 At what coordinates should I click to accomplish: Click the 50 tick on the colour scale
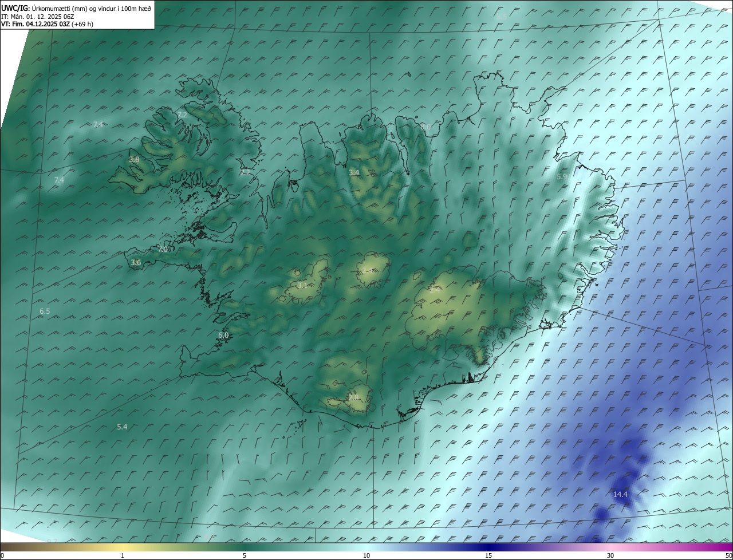pyautogui.click(x=728, y=555)
